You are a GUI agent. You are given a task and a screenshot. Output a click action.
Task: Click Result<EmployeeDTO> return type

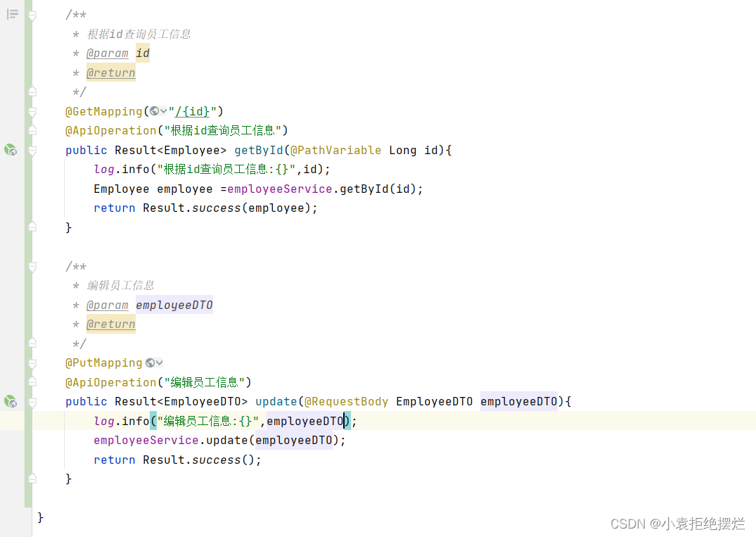click(x=181, y=401)
